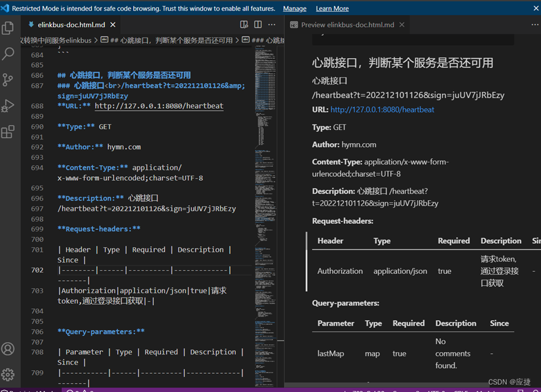Click the **Request-headers:** line in the editor

[99, 229]
